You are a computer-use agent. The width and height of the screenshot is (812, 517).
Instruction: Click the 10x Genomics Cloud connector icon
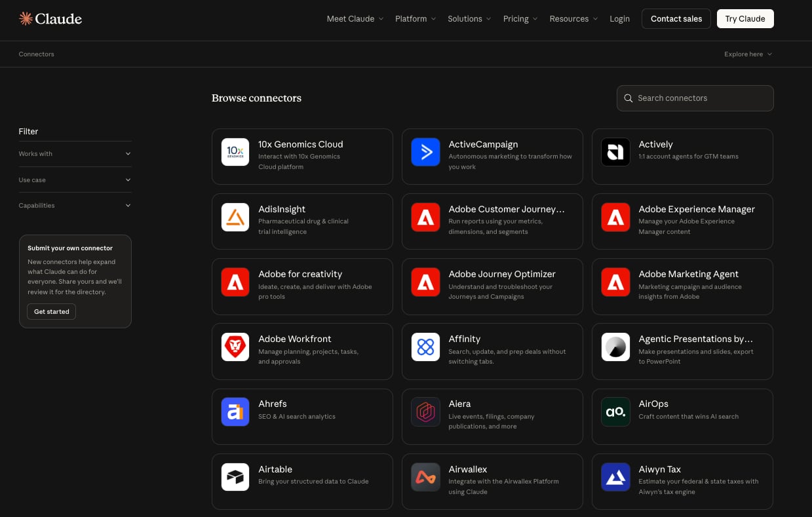click(235, 152)
